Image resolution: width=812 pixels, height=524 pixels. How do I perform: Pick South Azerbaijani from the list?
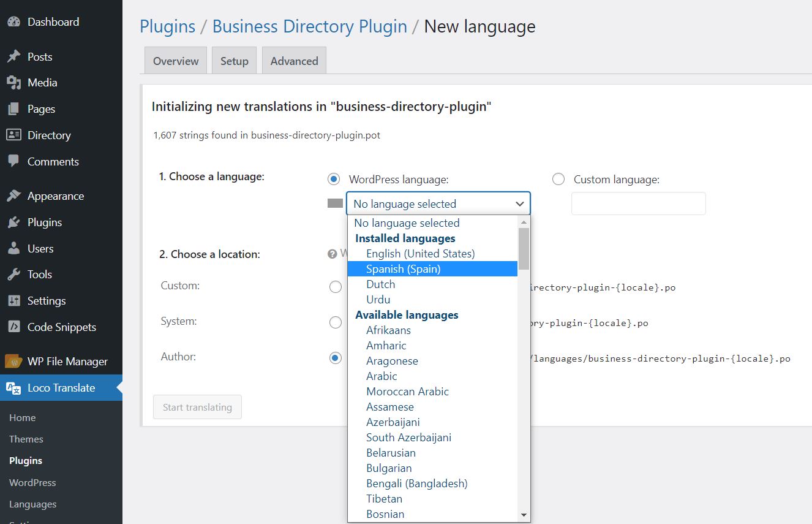[x=432, y=438]
